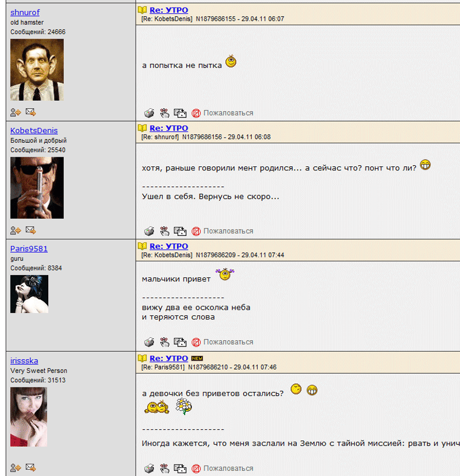Click print icon in Paris9581's post
The image size is (460, 476).
149,342
